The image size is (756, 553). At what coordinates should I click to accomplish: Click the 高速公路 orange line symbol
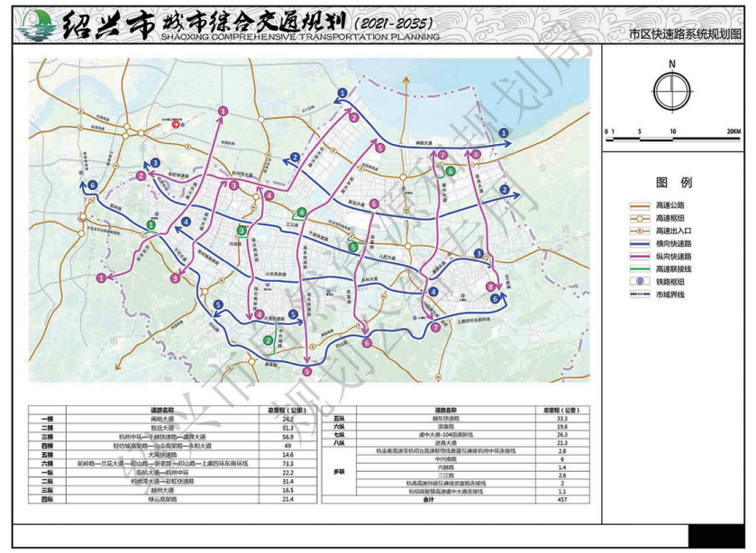click(640, 205)
